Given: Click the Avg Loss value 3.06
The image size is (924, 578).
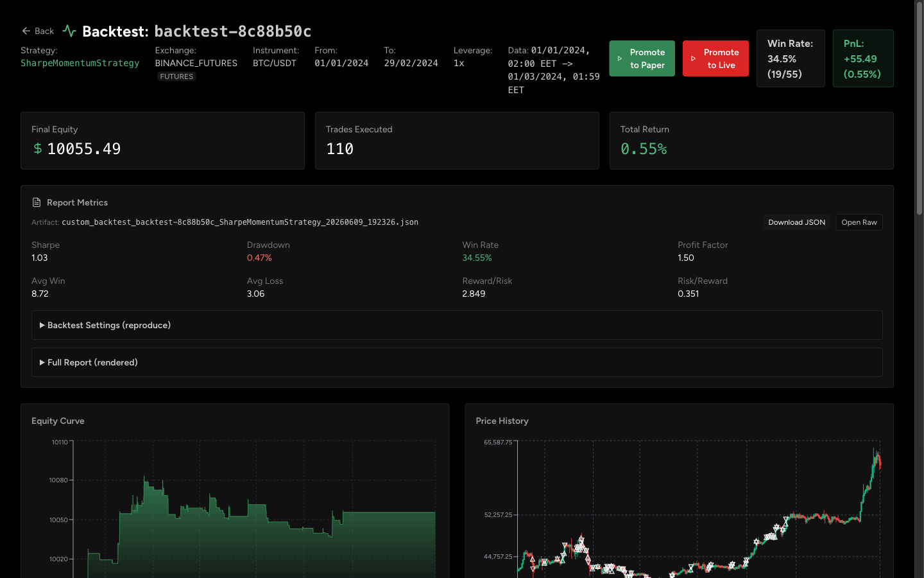Looking at the screenshot, I should [255, 293].
